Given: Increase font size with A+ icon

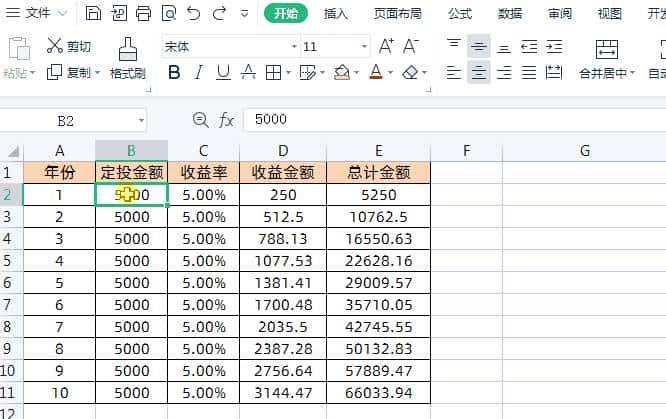Looking at the screenshot, I should tap(386, 46).
